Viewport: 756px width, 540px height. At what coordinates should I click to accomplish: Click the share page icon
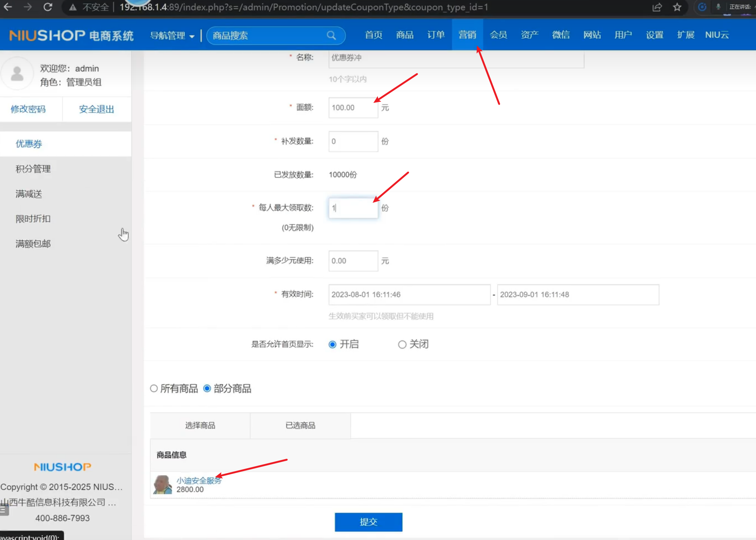click(657, 7)
